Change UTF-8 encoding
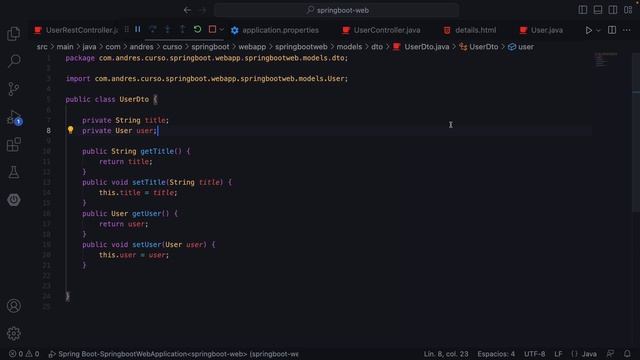Image resolution: width=640 pixels, height=360 pixels. (534, 354)
